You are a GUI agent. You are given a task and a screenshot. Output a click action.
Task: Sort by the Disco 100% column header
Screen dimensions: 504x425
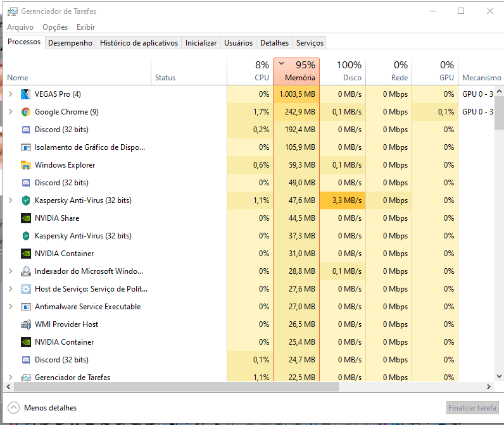tap(343, 72)
